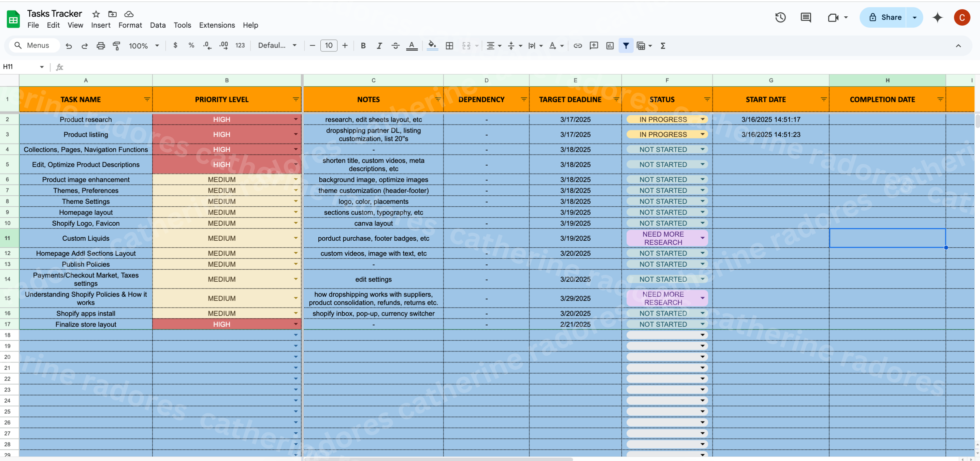Click the font size input field
Viewport: 980px width, 461px height.
tap(329, 46)
